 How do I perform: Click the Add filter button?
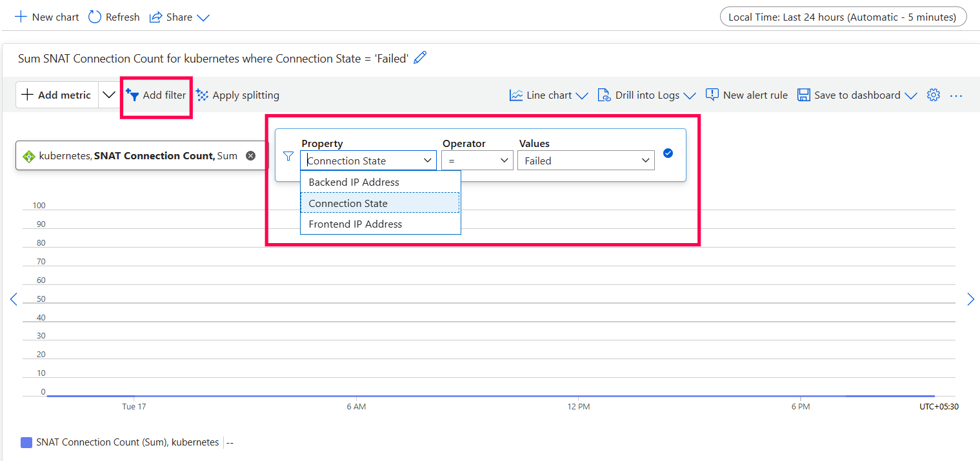tap(156, 95)
